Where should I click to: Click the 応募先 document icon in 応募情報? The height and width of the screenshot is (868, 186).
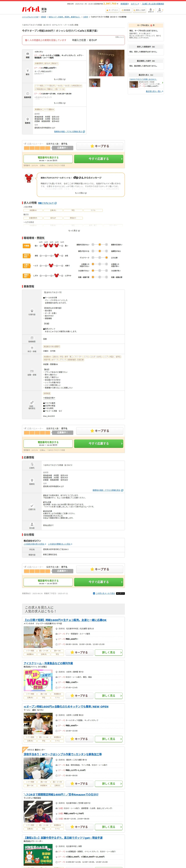32,464
